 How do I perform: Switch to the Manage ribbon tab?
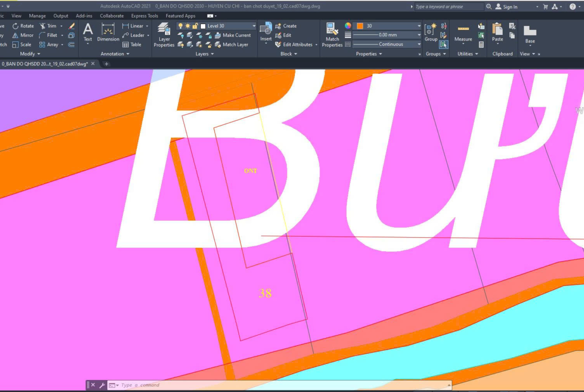[37, 16]
